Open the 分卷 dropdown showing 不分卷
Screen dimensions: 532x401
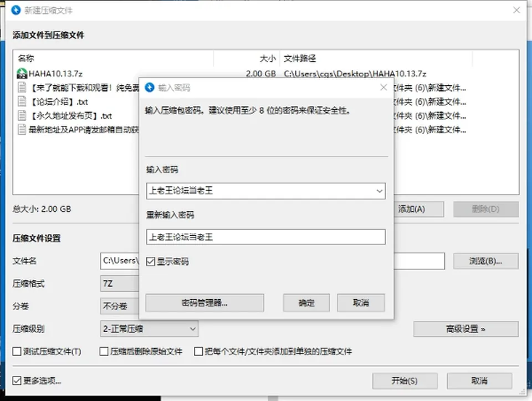point(120,306)
